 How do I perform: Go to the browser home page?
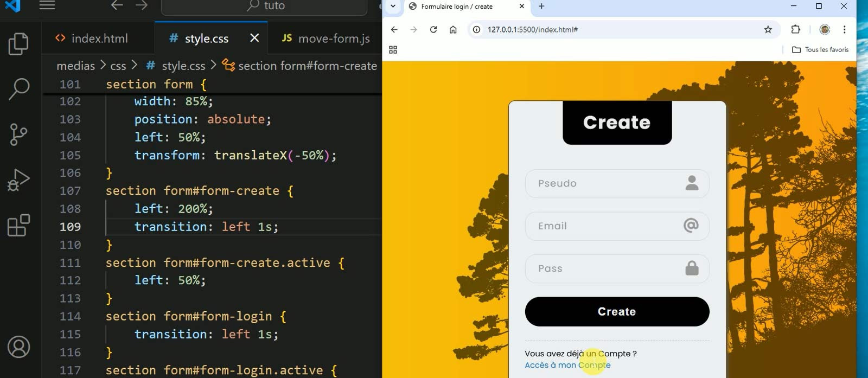[x=453, y=30]
